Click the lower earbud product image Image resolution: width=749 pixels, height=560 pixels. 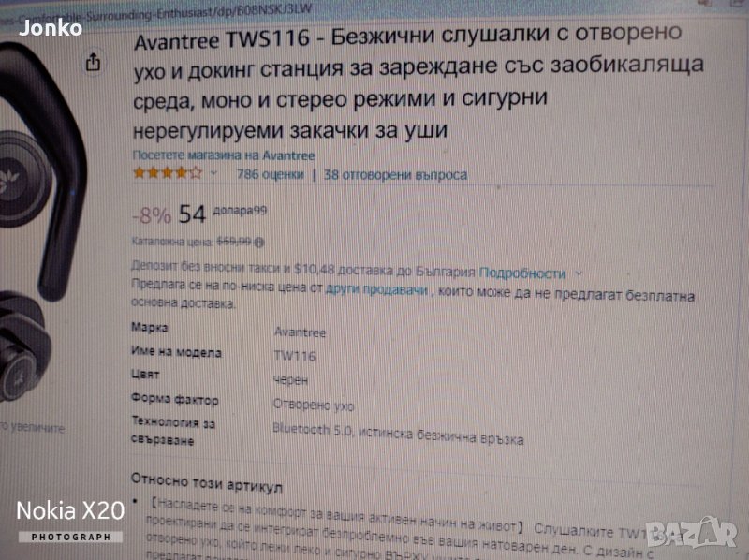click(x=24, y=346)
